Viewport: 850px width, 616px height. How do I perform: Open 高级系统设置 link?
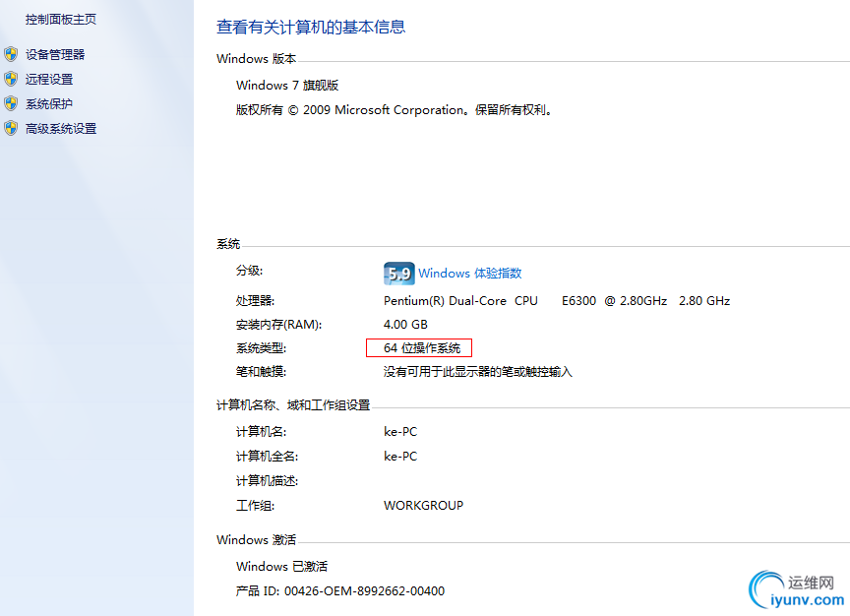click(61, 129)
